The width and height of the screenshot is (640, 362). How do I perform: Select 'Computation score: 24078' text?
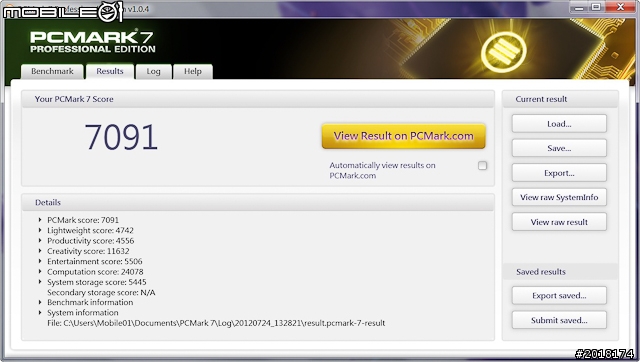95,271
